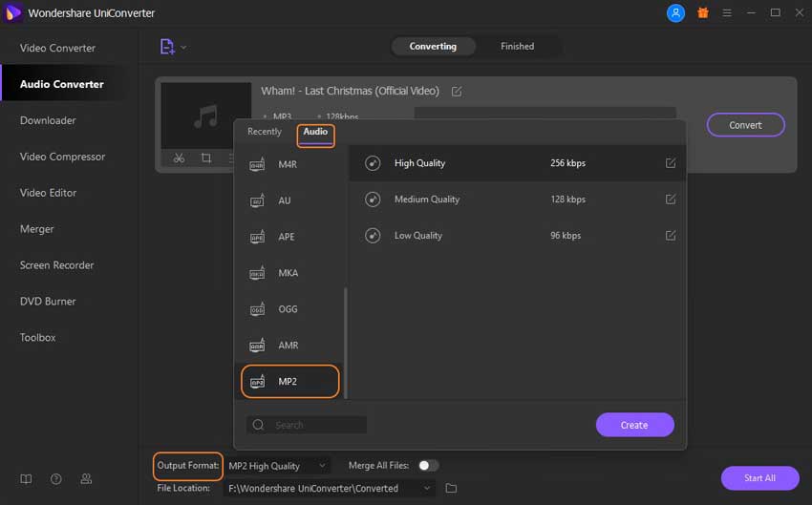Click the High Quality disc icon

(x=373, y=163)
